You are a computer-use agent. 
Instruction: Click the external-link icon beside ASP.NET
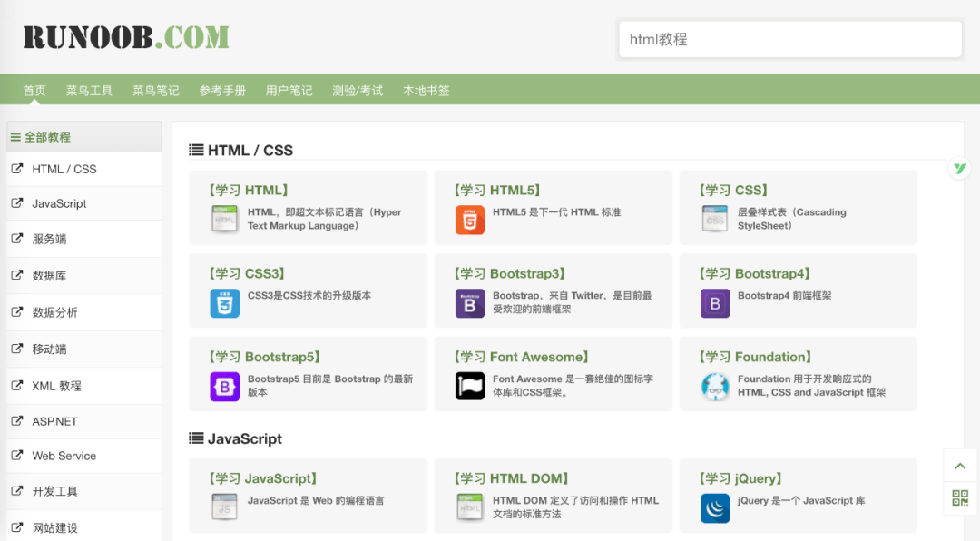pyautogui.click(x=17, y=421)
